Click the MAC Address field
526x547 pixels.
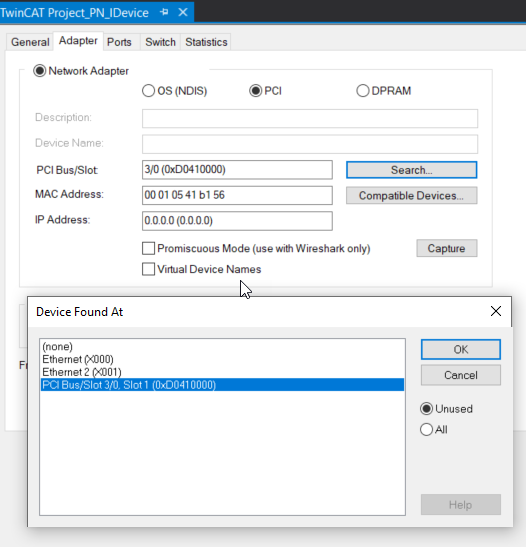pos(237,195)
